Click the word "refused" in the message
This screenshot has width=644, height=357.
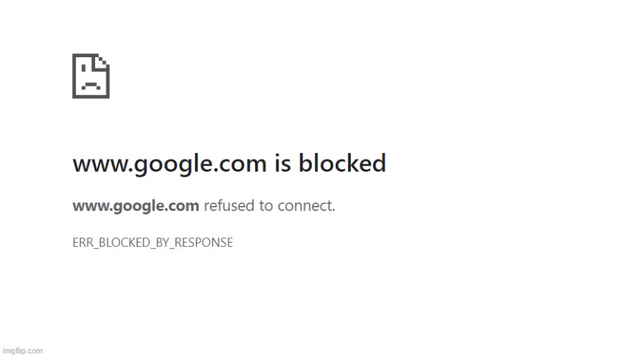tap(229, 207)
